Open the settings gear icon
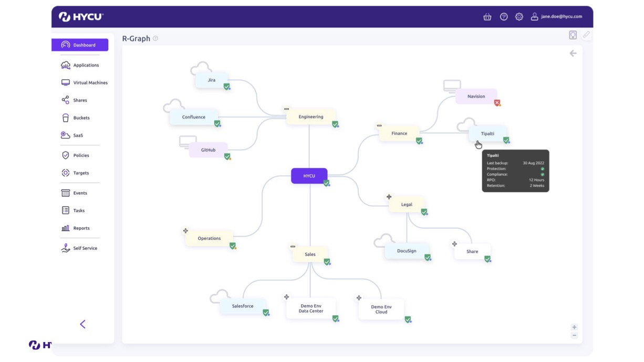The width and height of the screenshot is (644, 362). pos(519,17)
